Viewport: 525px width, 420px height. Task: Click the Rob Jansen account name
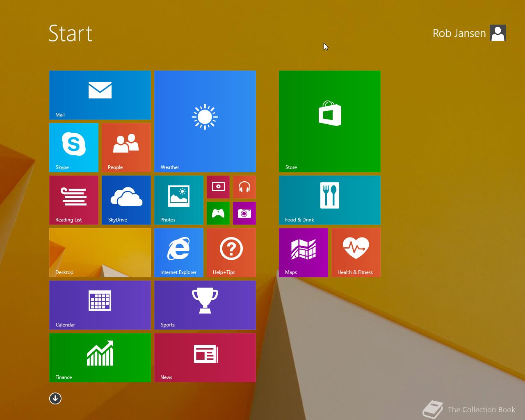coord(459,33)
